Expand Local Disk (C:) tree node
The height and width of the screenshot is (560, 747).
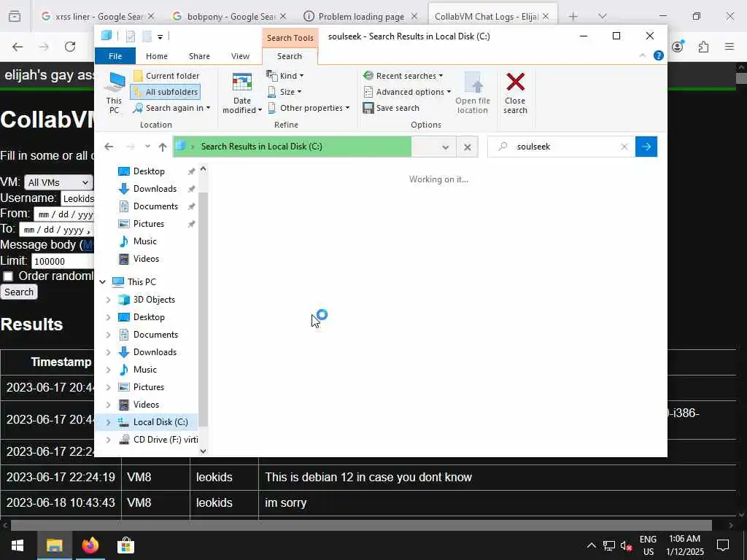point(108,422)
